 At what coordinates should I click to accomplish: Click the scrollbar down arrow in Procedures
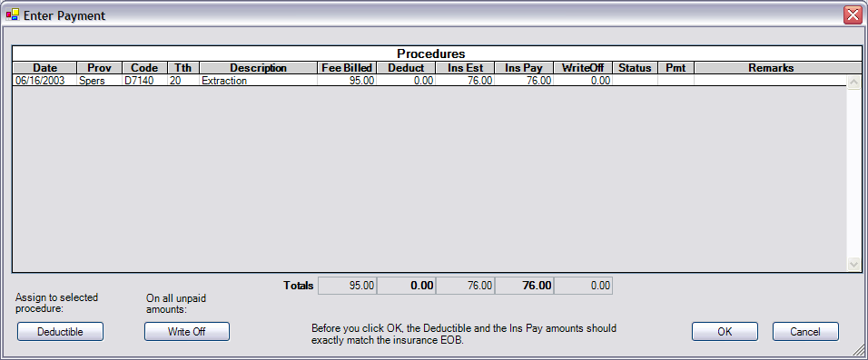853,264
